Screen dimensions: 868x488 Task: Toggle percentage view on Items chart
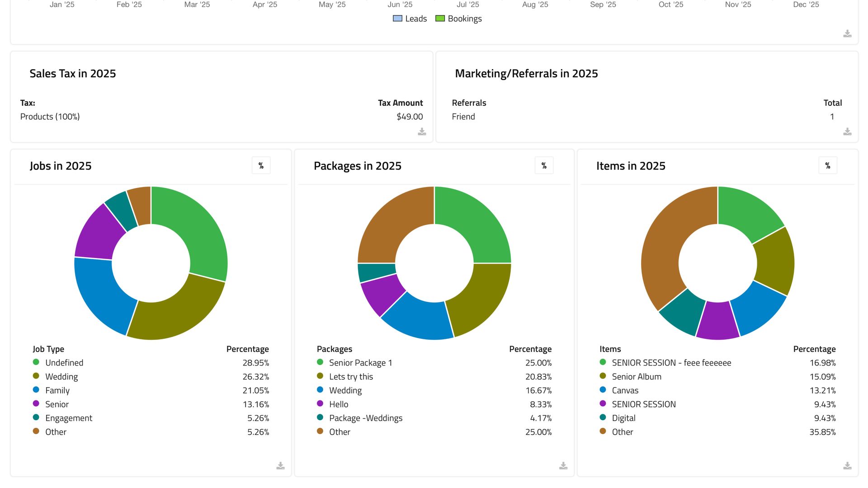coord(827,165)
